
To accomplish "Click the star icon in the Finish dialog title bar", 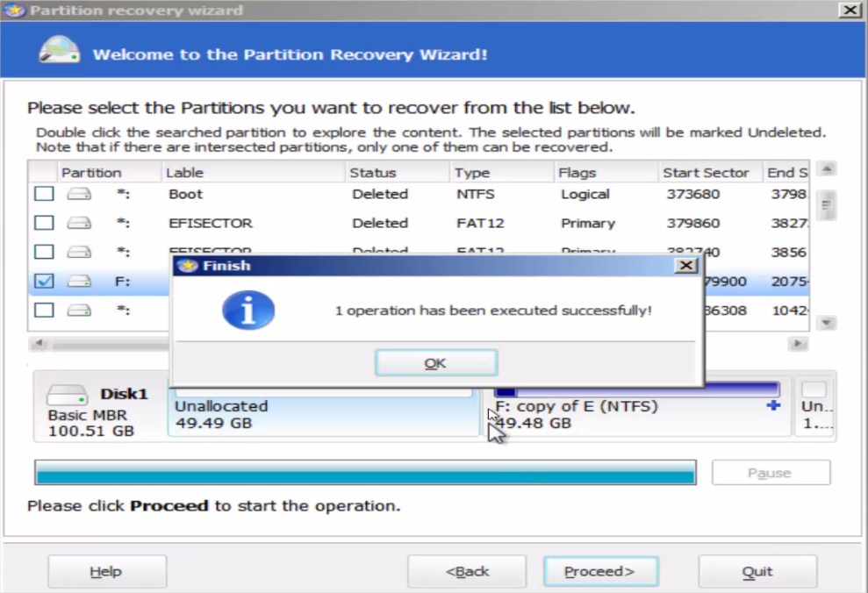I will point(188,266).
